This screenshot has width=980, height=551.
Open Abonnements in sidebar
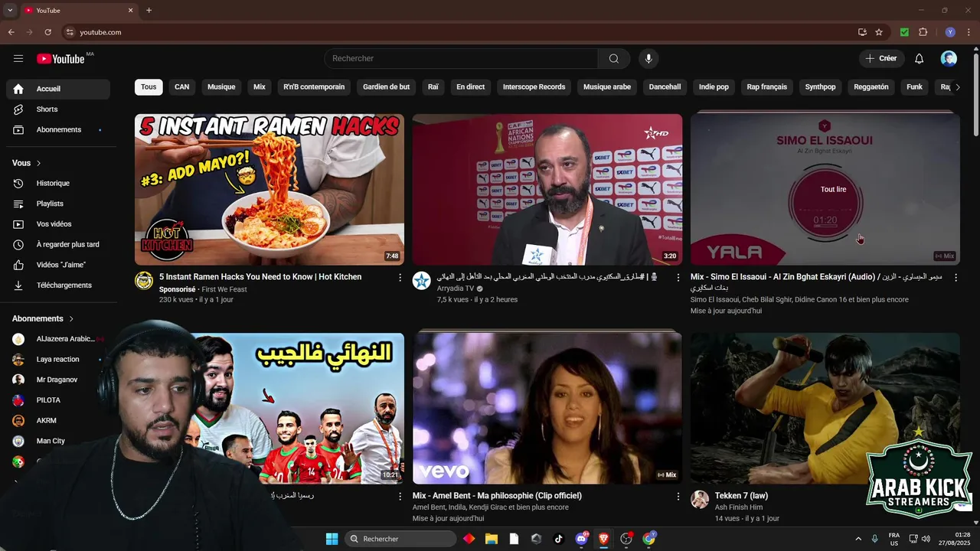tap(58, 130)
